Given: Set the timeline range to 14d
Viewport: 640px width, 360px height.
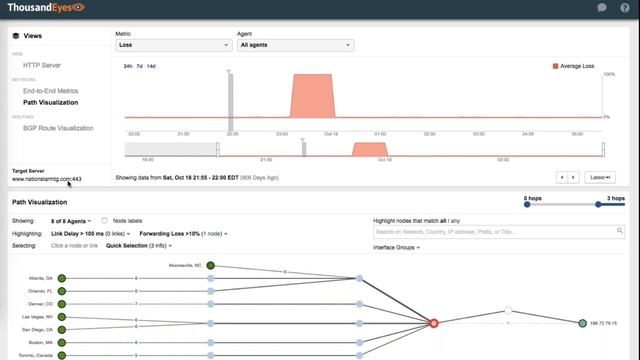Looking at the screenshot, I should (151, 66).
